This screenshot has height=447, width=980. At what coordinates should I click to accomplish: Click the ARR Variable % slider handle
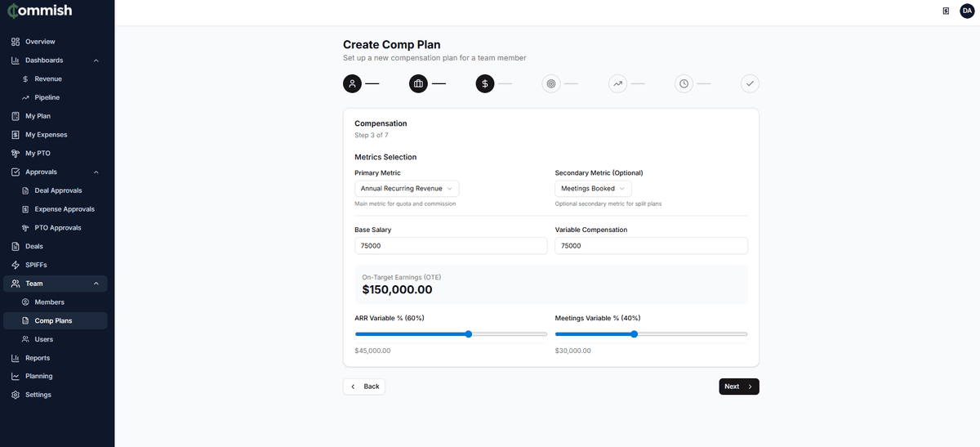[x=469, y=333]
